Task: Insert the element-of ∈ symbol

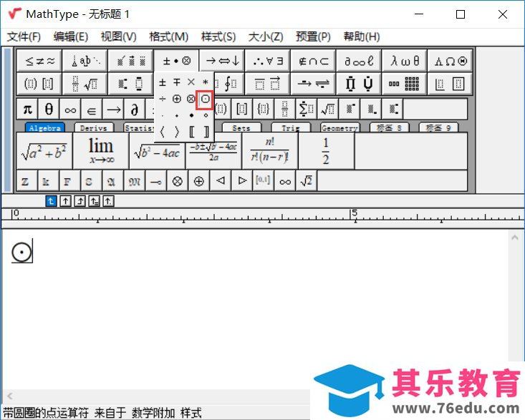Action: pos(92,109)
